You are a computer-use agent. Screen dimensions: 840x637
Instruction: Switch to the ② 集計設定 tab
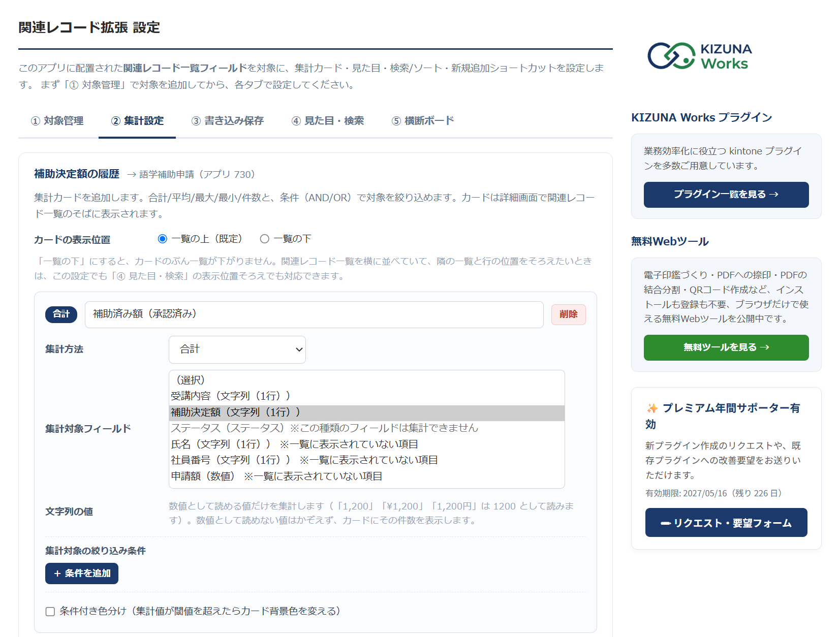click(137, 121)
